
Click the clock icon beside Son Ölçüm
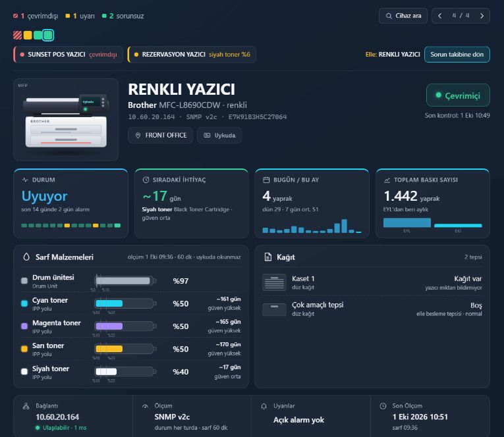383,406
